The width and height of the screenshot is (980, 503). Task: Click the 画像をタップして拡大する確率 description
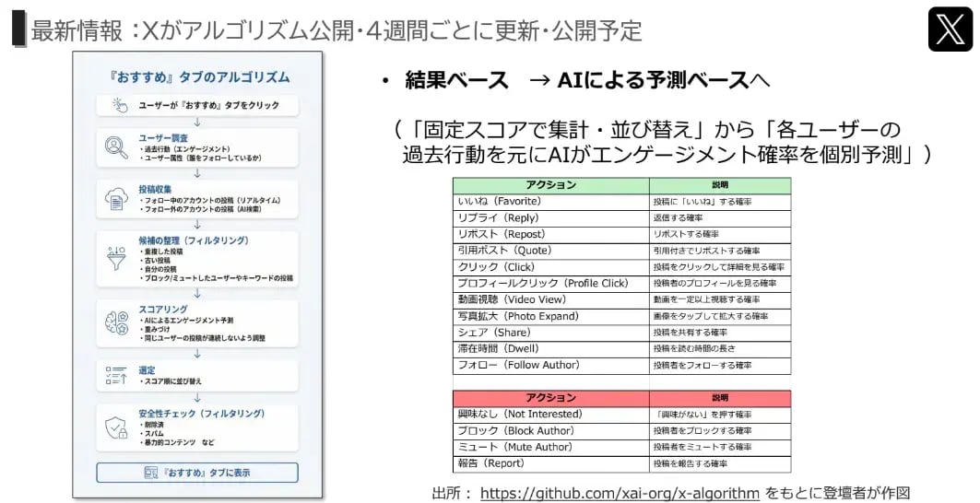[x=720, y=316]
